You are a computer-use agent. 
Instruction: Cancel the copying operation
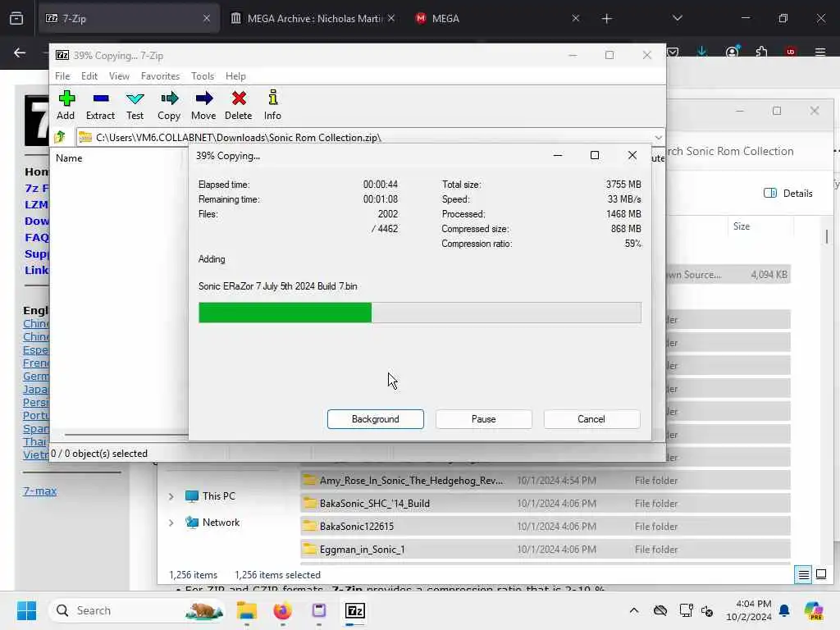click(591, 419)
